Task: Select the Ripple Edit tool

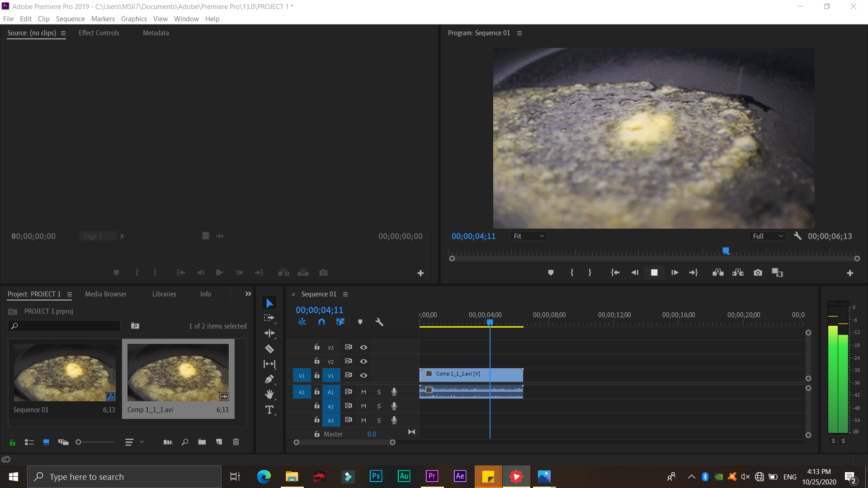Action: 269,333
